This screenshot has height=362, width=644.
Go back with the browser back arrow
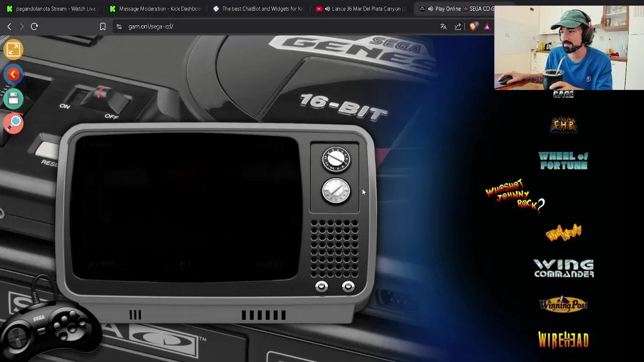tap(9, 27)
